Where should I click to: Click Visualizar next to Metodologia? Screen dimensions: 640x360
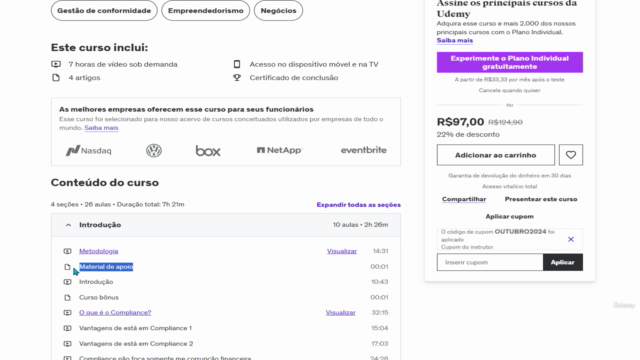[x=342, y=251]
